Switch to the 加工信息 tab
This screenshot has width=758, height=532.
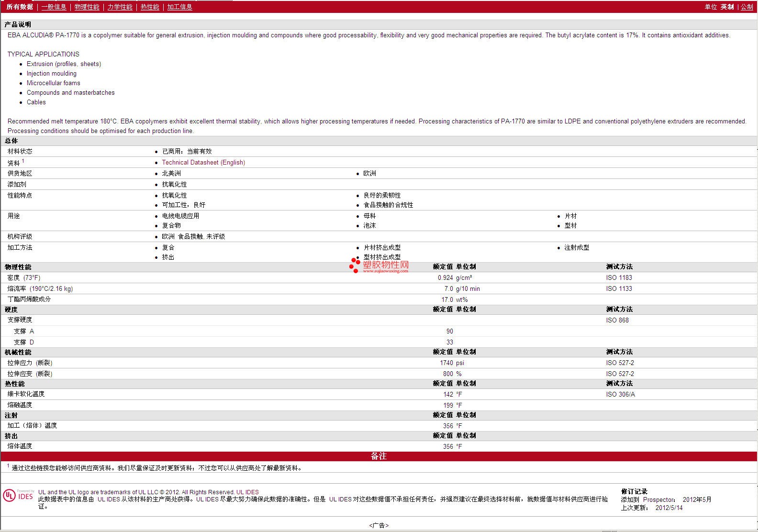pos(179,7)
